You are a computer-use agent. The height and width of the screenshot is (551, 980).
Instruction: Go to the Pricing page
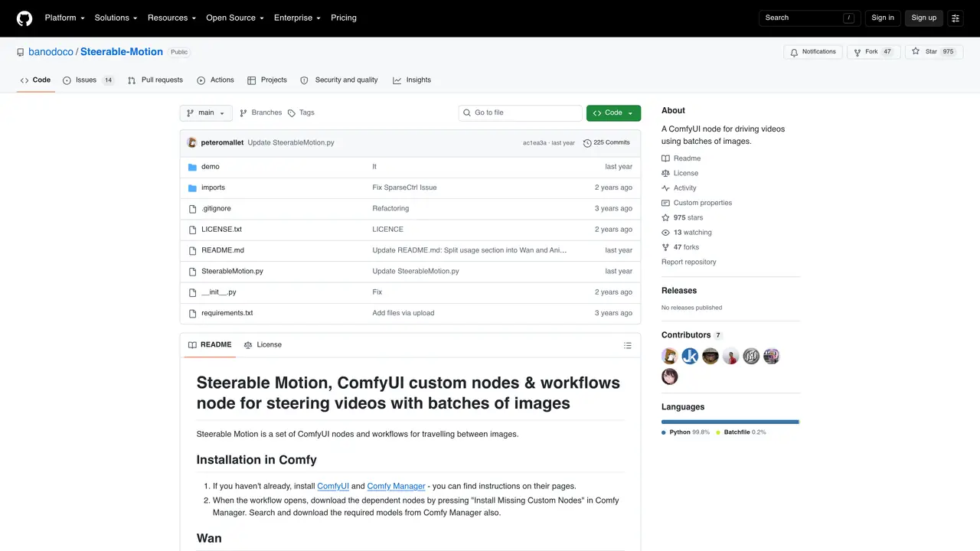pyautogui.click(x=344, y=18)
